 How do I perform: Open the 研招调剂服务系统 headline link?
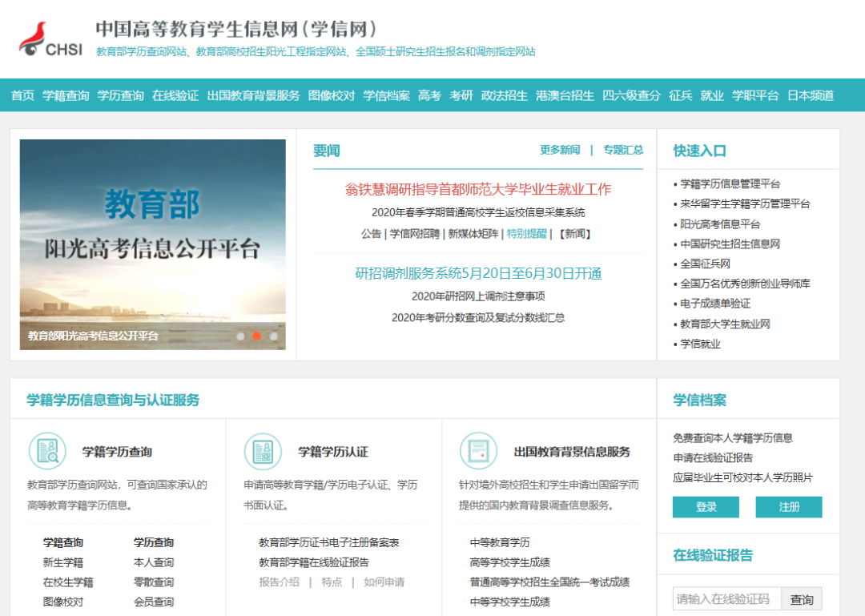[x=478, y=273]
